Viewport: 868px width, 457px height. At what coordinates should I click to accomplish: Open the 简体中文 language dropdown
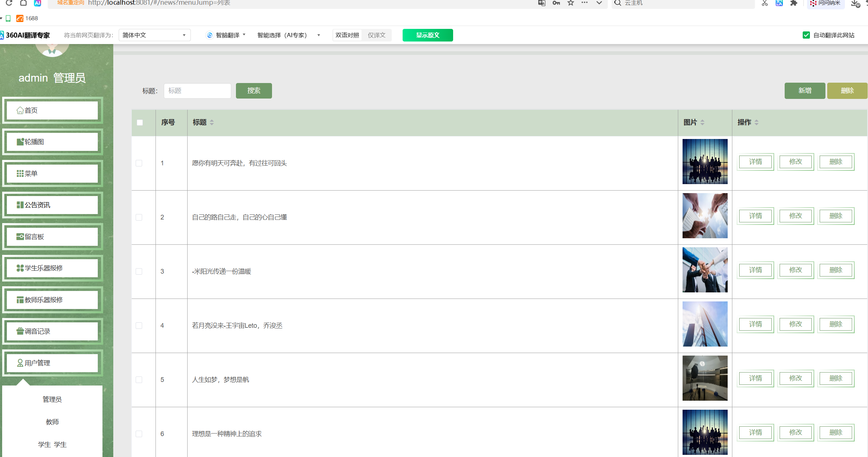(x=154, y=35)
